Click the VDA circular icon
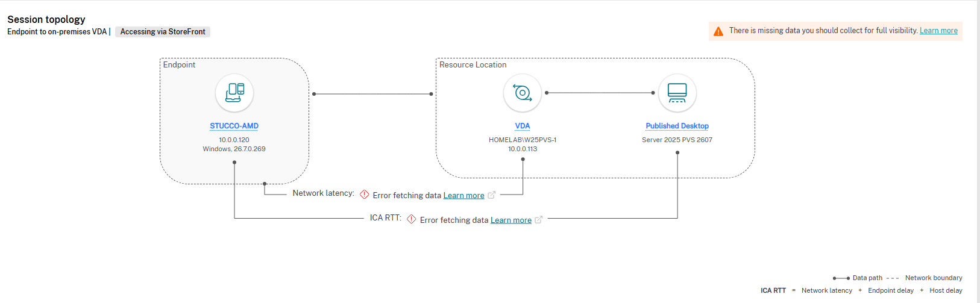 [x=523, y=93]
